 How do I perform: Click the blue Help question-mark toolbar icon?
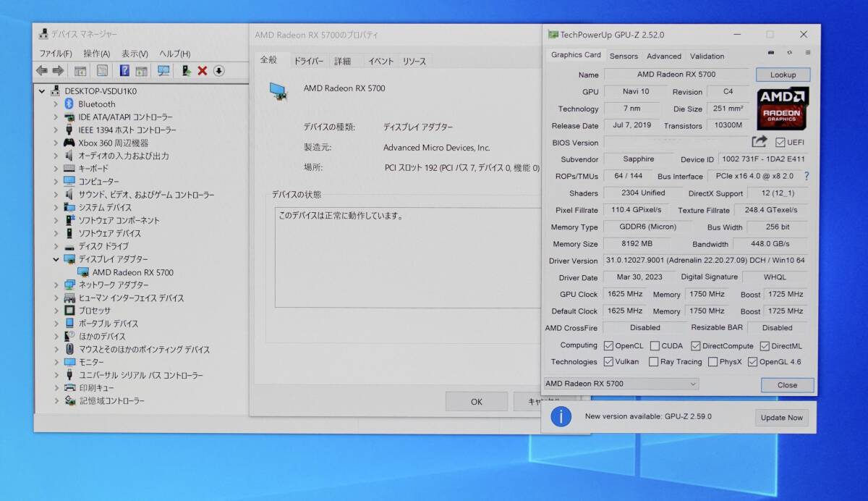tap(124, 70)
